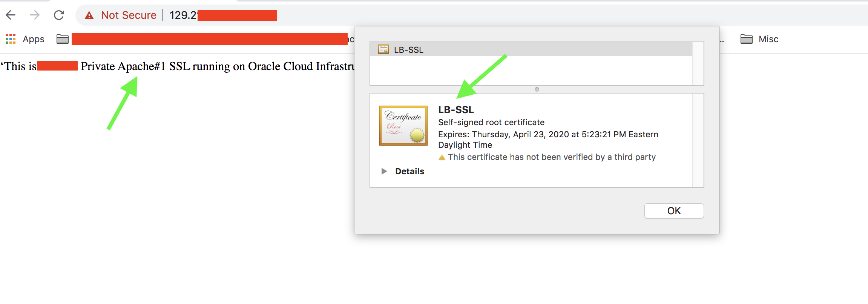Click the Details label
Image resolution: width=868 pixels, height=304 pixels.
tap(409, 171)
